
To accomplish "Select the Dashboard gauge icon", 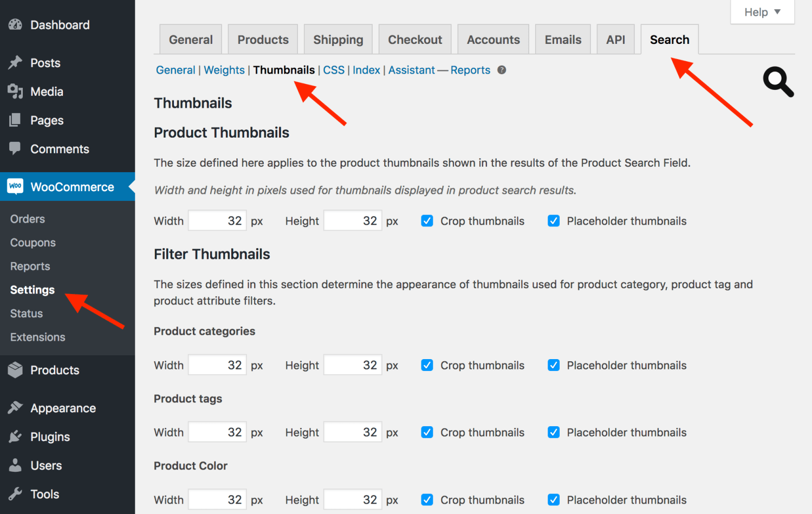I will pyautogui.click(x=15, y=24).
